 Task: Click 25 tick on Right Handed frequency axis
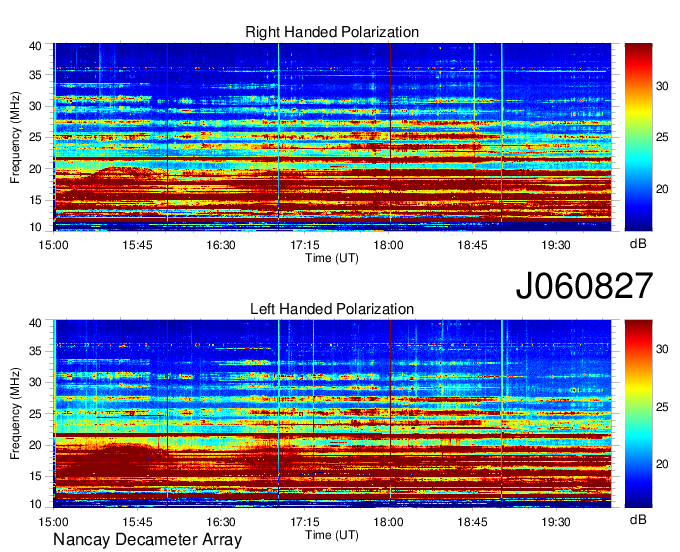click(x=35, y=137)
